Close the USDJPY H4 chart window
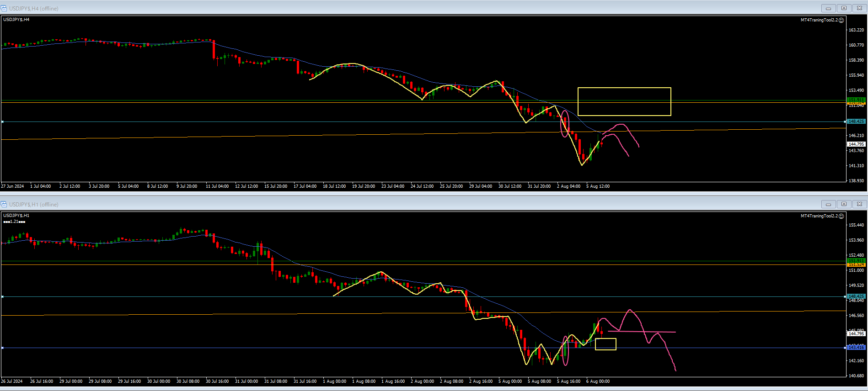The height and width of the screenshot is (391, 868). coord(859,8)
